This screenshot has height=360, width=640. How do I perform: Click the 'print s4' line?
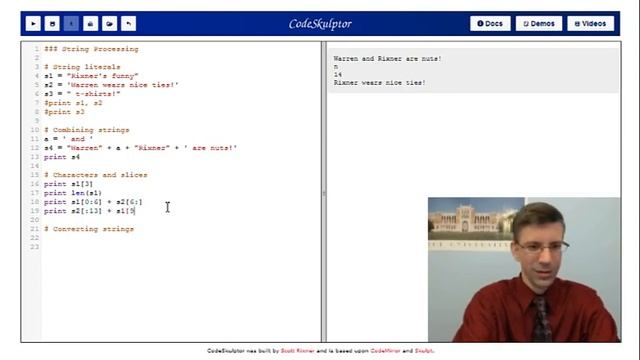point(62,157)
